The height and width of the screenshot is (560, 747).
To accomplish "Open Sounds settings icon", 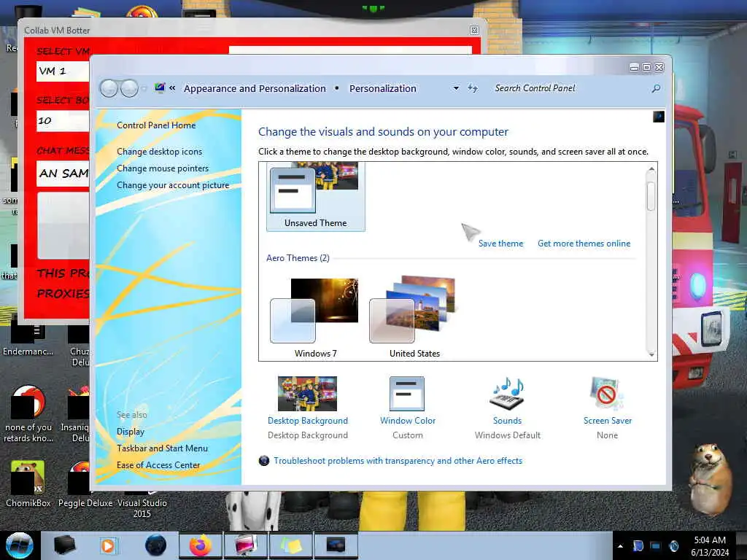I will pos(507,393).
